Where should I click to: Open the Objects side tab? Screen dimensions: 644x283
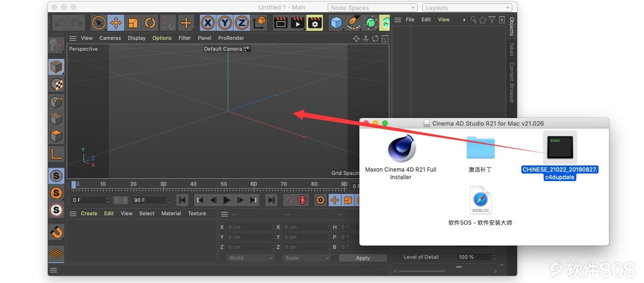tap(511, 27)
